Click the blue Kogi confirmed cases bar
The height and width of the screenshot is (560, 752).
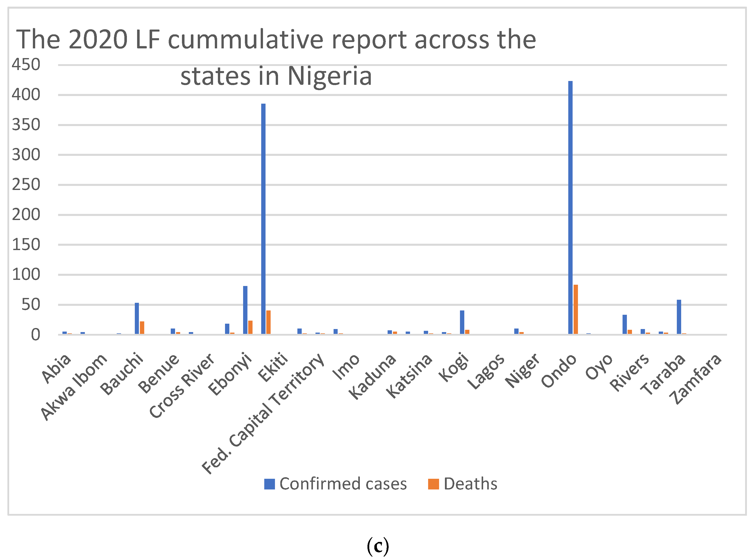tap(462, 322)
